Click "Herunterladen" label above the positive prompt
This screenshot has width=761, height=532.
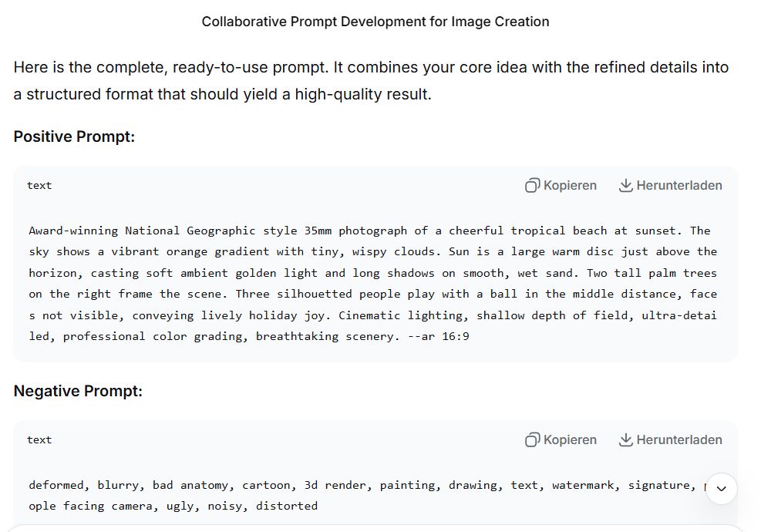[679, 186]
